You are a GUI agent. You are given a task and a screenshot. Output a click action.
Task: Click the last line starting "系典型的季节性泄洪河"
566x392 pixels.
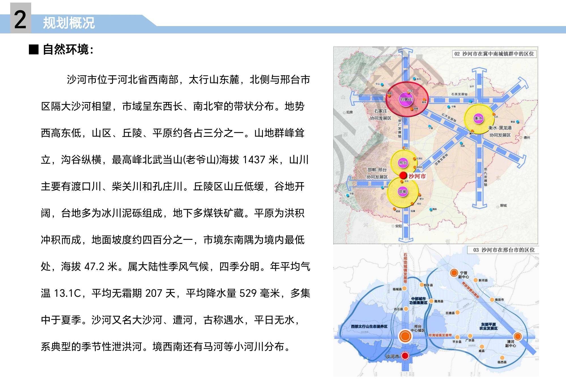pos(166,347)
